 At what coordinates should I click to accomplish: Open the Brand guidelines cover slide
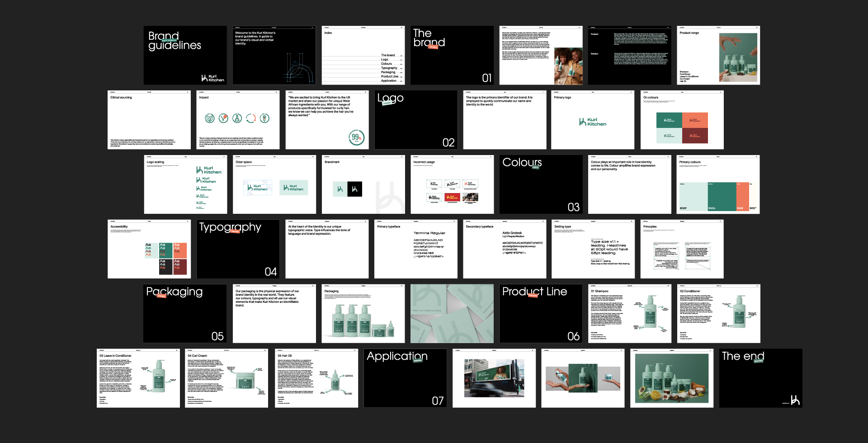[185, 55]
